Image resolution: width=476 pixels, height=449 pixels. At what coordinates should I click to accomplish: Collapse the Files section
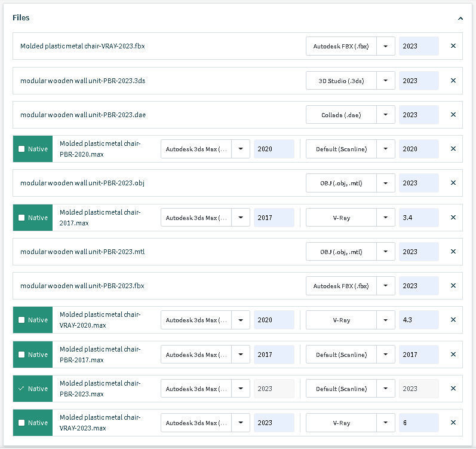(x=460, y=19)
